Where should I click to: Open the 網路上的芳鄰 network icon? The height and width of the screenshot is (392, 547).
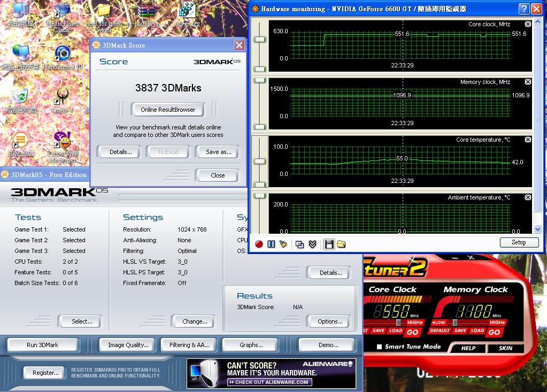point(20,57)
